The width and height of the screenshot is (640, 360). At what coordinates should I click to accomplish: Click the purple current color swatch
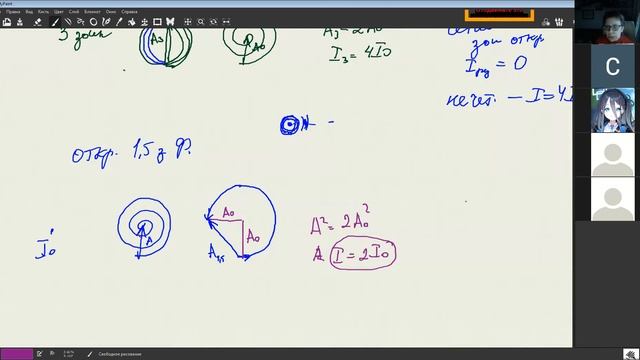[17, 354]
